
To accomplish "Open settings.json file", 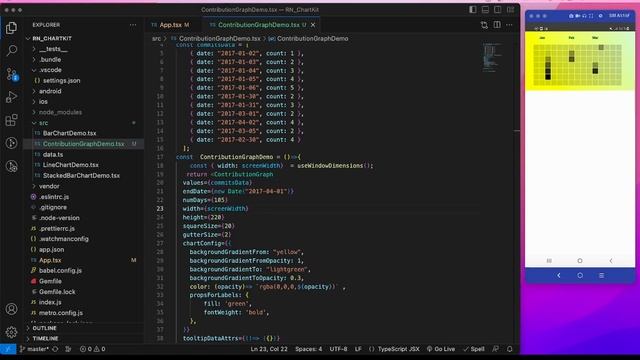I will tap(61, 81).
